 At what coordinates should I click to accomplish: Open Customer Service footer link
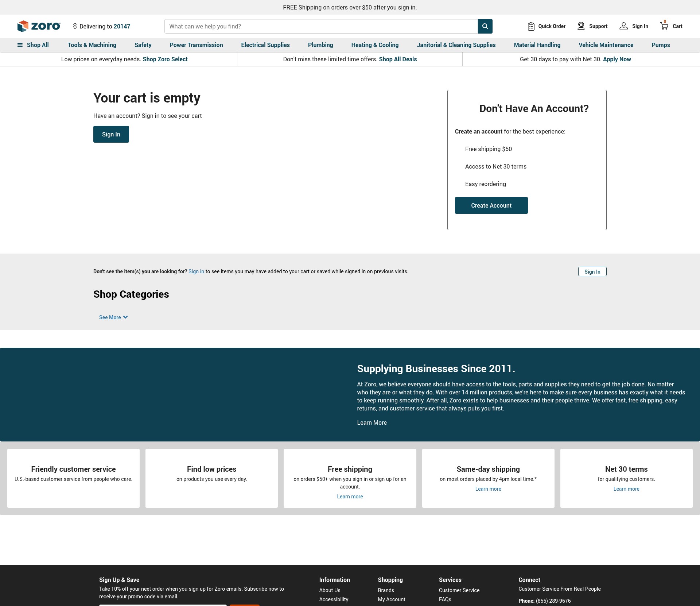pos(459,590)
